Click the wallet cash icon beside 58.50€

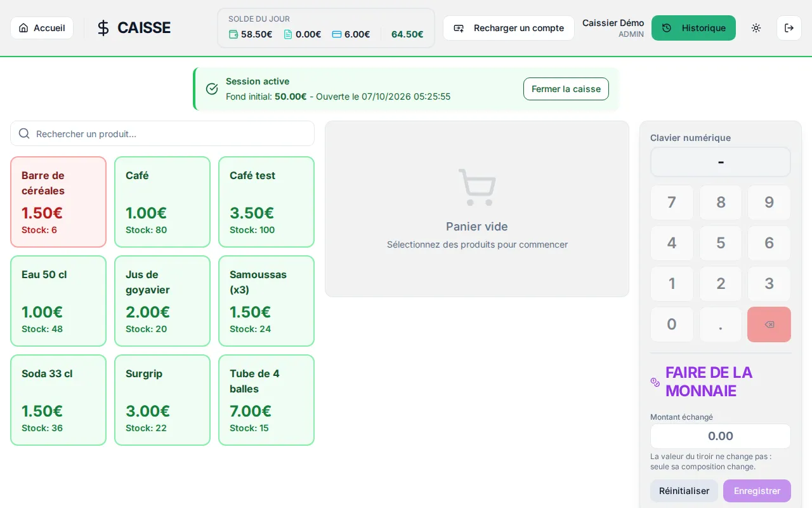point(233,34)
